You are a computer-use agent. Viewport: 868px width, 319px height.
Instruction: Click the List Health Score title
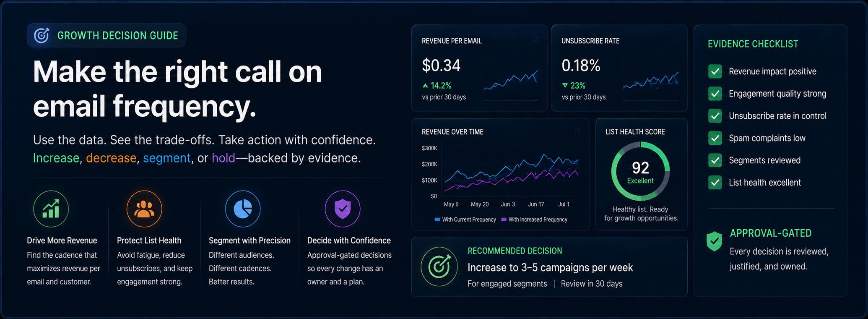click(x=635, y=132)
